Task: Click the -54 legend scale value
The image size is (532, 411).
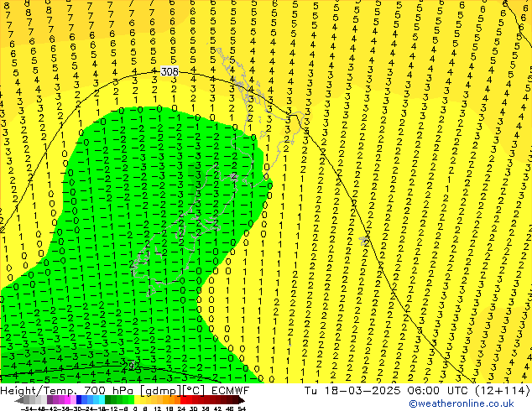Action: pyautogui.click(x=27, y=408)
